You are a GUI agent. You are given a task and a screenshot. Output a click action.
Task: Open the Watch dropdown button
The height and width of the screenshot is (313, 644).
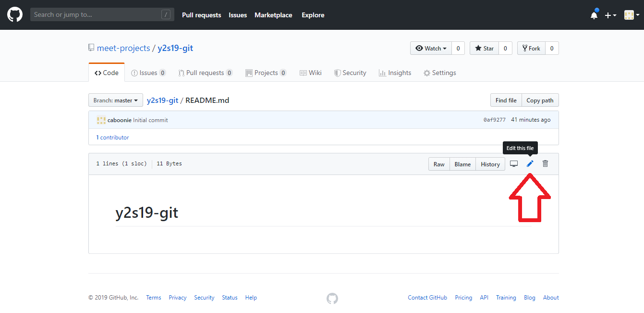[x=431, y=48]
